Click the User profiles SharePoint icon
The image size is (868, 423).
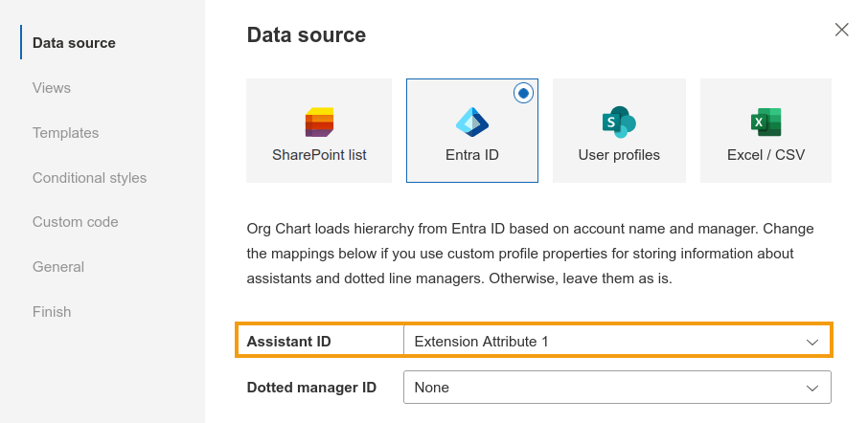pyautogui.click(x=619, y=122)
